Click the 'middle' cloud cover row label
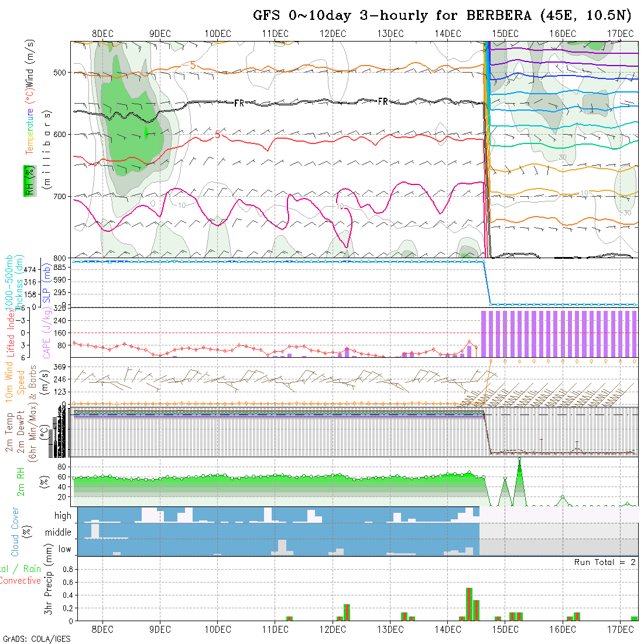 click(58, 533)
